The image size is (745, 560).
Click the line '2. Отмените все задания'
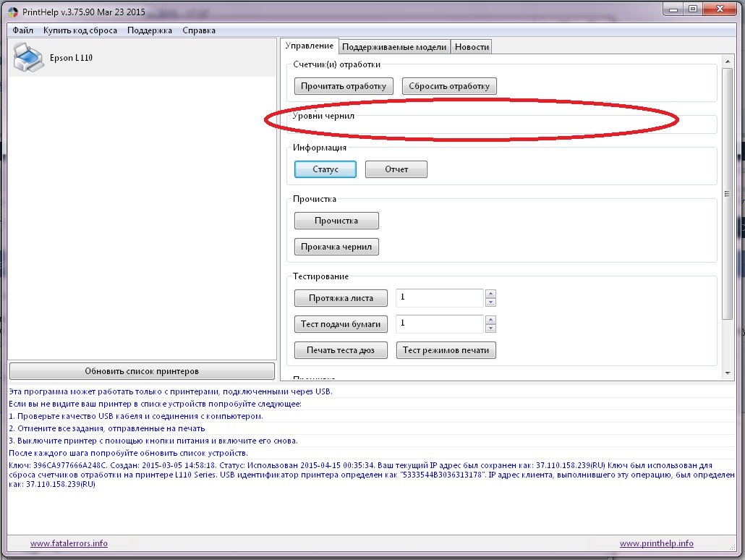coord(107,429)
